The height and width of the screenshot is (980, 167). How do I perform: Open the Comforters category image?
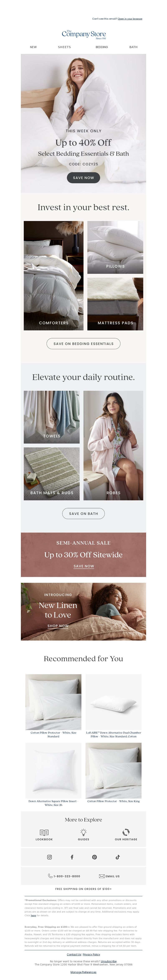(x=53, y=275)
